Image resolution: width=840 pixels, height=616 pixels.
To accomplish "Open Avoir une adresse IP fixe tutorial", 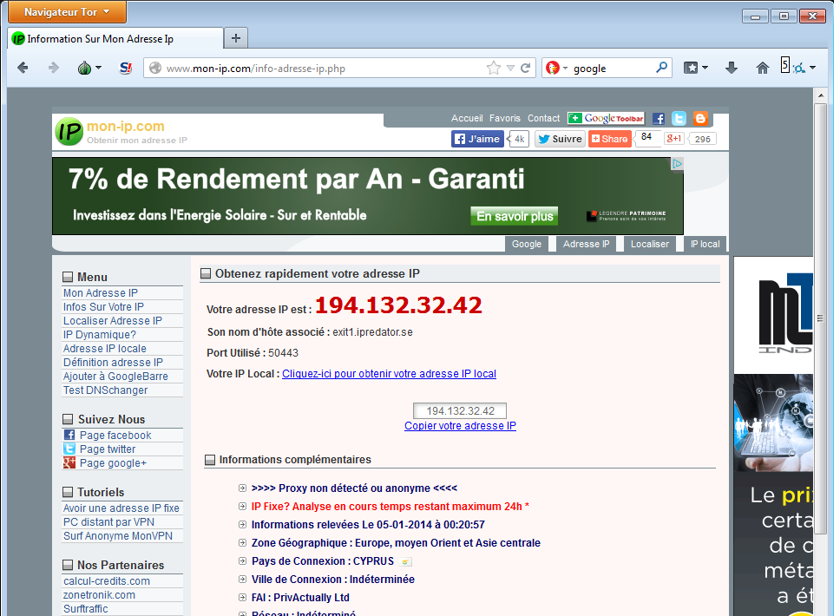I will [x=121, y=508].
